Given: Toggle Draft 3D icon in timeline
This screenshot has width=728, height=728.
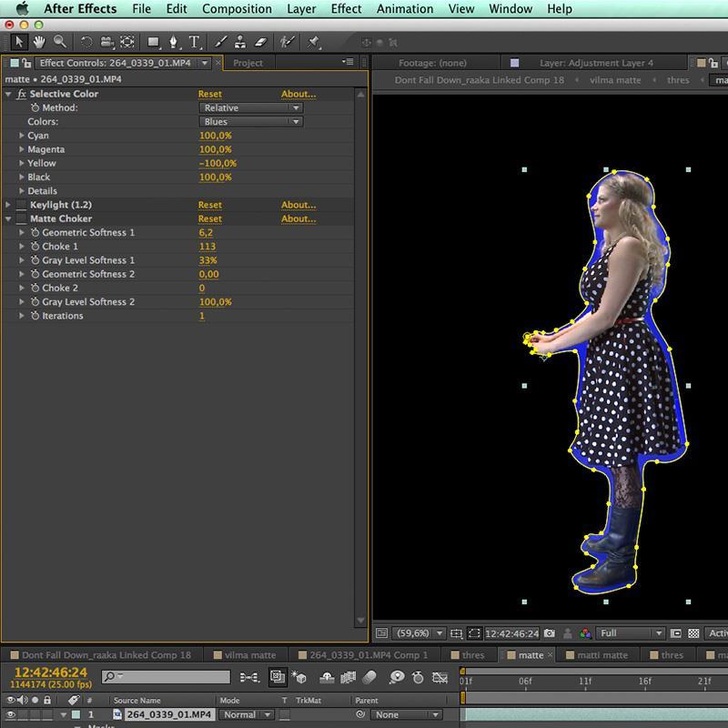Looking at the screenshot, I should [299, 677].
